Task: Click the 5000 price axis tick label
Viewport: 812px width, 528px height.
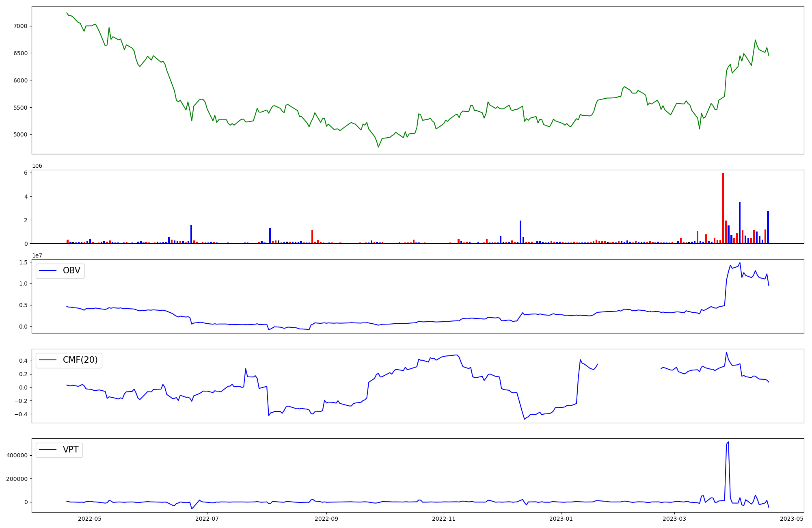Action: [20, 135]
